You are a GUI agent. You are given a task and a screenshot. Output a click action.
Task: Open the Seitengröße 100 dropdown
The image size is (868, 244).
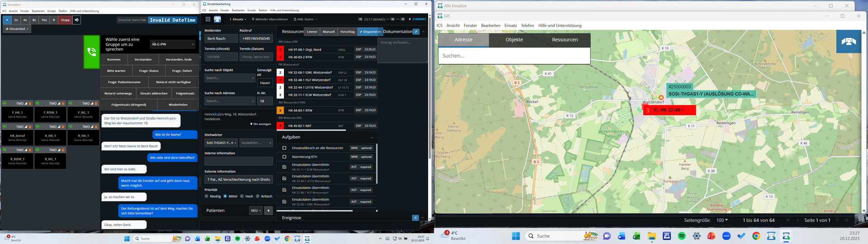coord(722,220)
